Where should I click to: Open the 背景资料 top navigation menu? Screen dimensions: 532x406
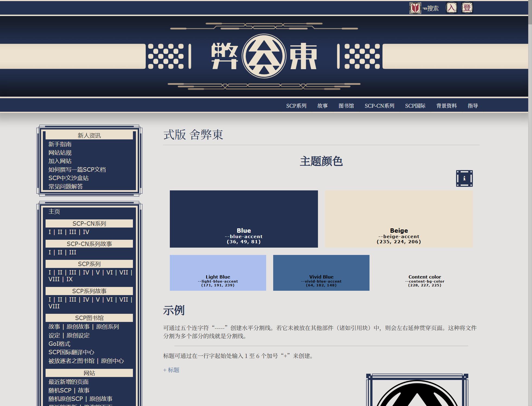point(446,106)
